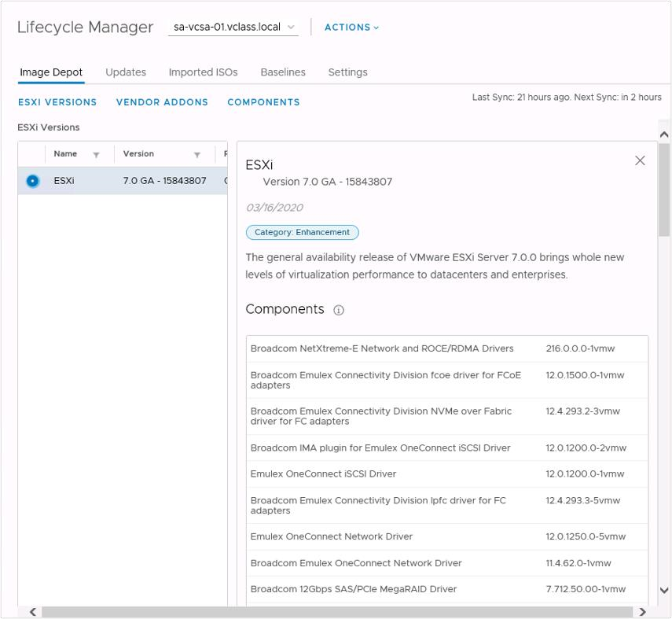Click version 11.4.62.0-1vmw value
Screen dimensions: 672x619
[578, 563]
